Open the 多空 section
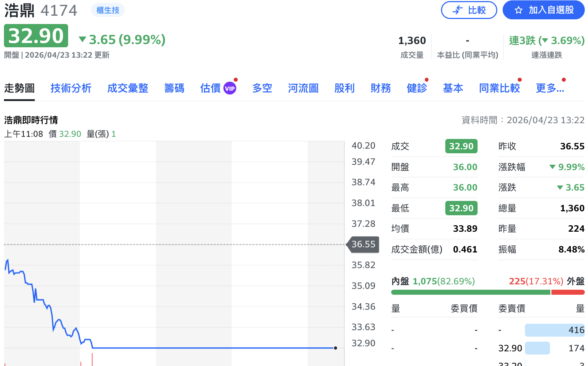 (x=262, y=88)
